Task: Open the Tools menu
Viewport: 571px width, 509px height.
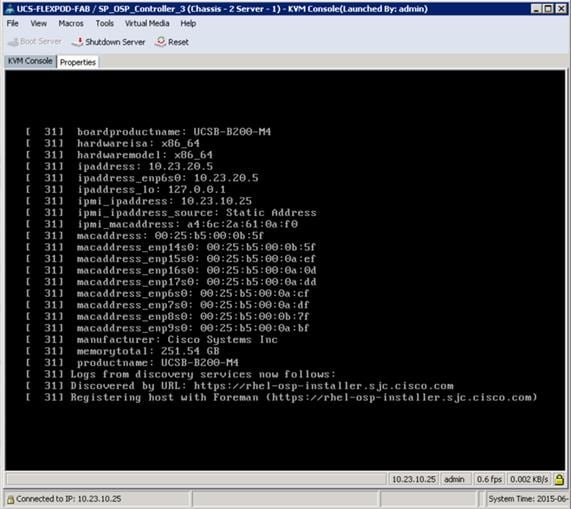Action: [105, 23]
